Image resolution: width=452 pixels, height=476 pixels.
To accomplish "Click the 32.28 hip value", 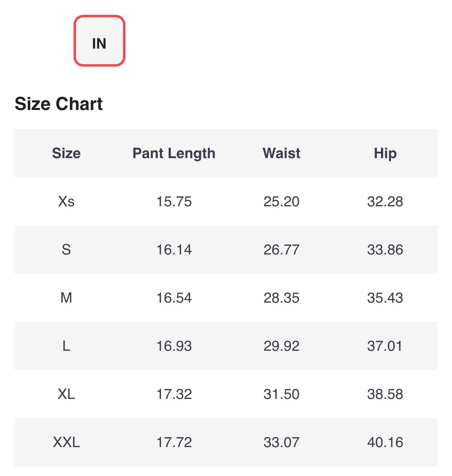I will [x=385, y=201].
